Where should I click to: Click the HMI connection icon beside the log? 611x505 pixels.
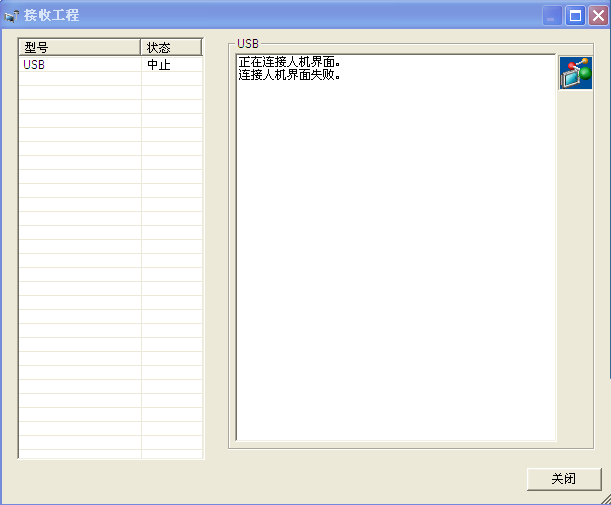point(575,73)
